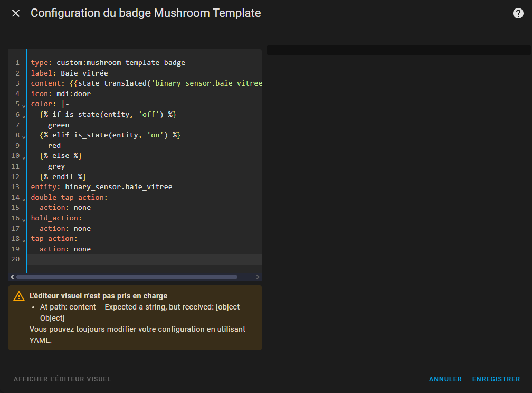
Task: Fold the double_tap_action section on line 14
Action: (24, 199)
